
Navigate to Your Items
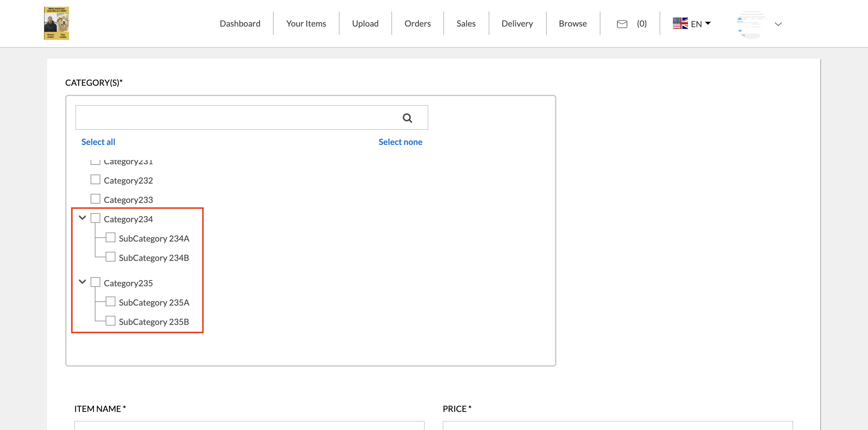coord(306,24)
